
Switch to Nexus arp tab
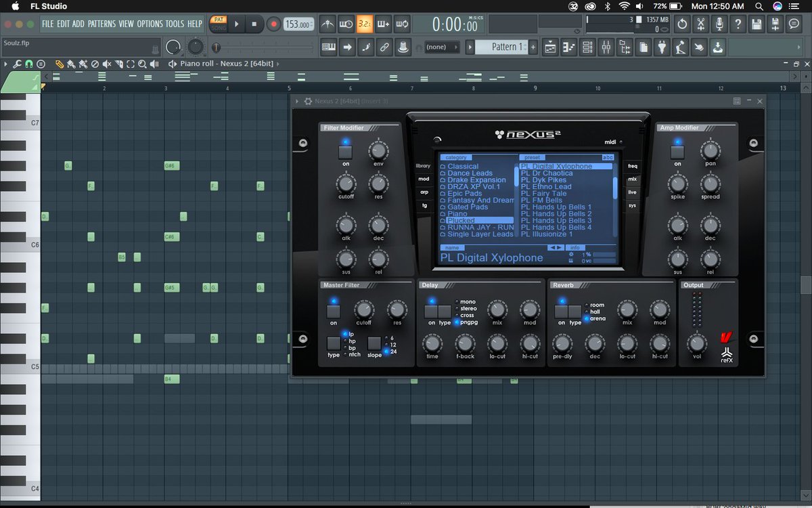[x=424, y=192]
